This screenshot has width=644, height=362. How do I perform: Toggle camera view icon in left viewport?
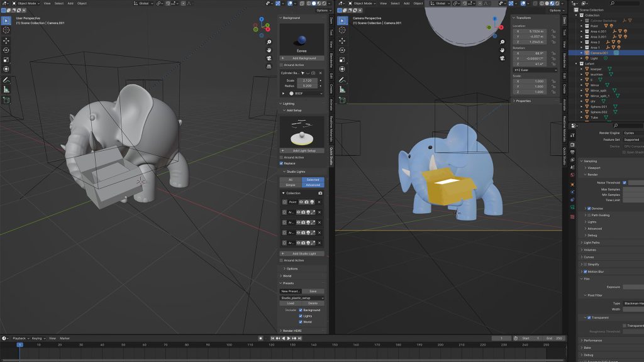coord(269,58)
